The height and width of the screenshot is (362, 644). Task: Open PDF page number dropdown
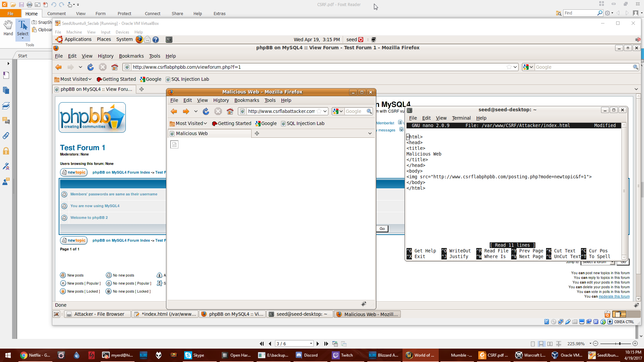(311, 344)
